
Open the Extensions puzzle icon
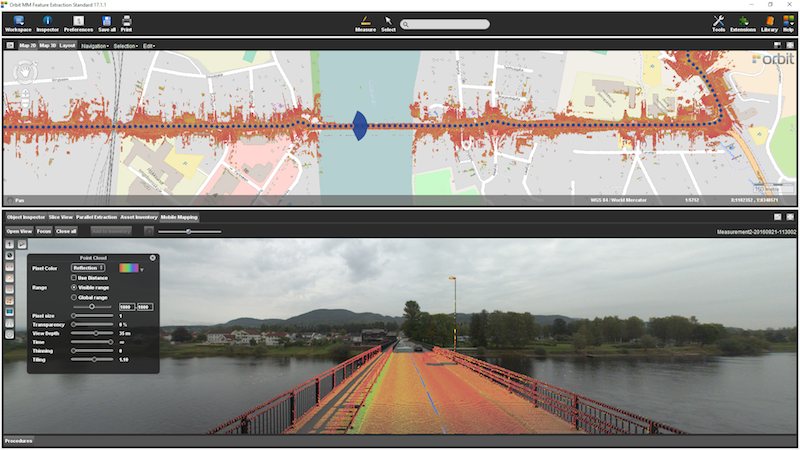743,21
